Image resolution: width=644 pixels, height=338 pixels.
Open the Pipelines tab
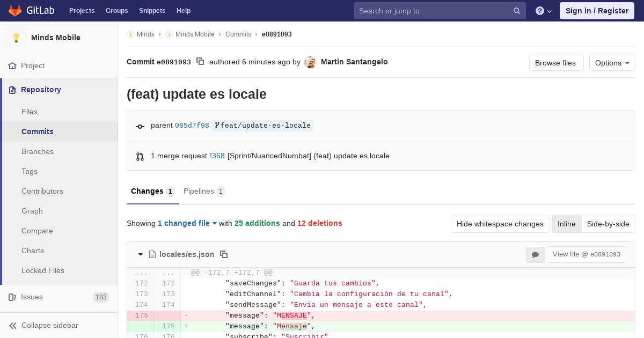click(x=204, y=191)
